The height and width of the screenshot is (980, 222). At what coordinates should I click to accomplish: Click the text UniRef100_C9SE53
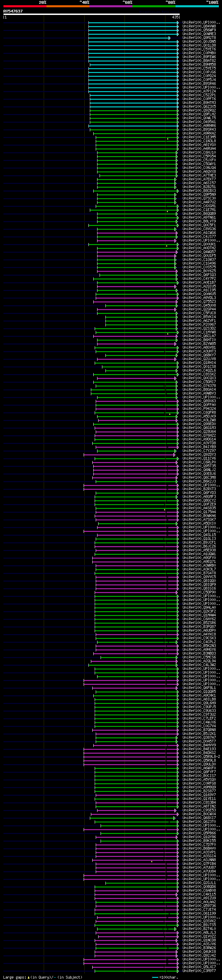click(199, 810)
